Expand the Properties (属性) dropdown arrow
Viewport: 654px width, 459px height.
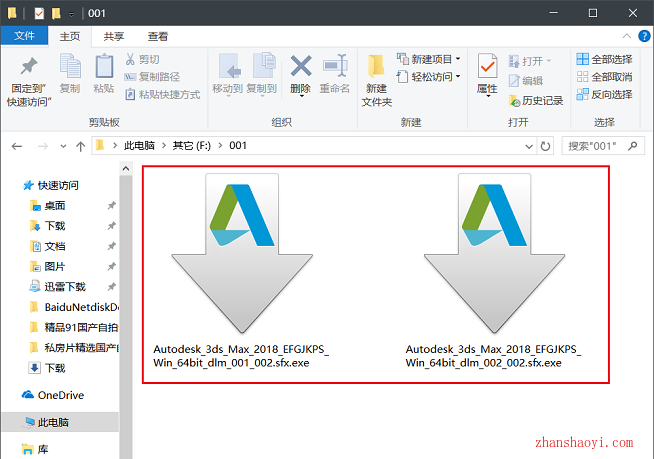tap(487, 96)
